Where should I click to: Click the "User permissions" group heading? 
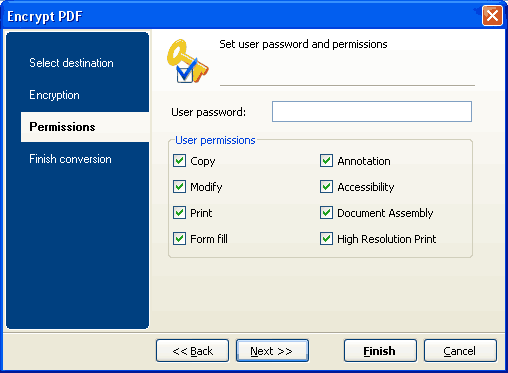point(215,140)
